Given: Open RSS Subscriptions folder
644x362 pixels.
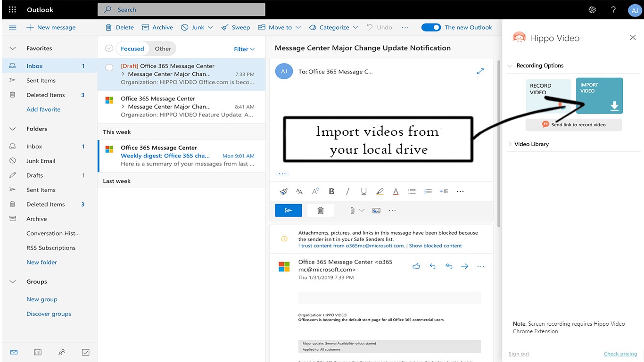Looking at the screenshot, I should click(50, 248).
